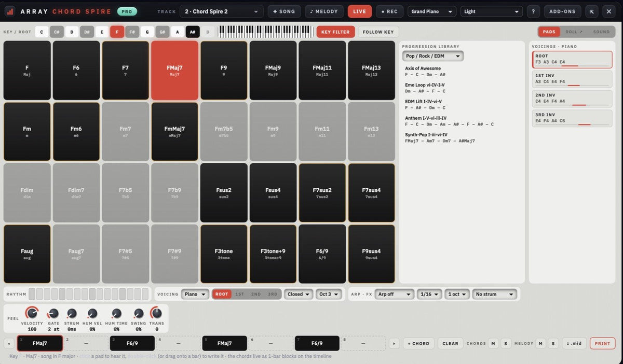Play the FmMaj7 chord pad
Image resolution: width=623 pixels, height=364 pixels.
coord(174,132)
